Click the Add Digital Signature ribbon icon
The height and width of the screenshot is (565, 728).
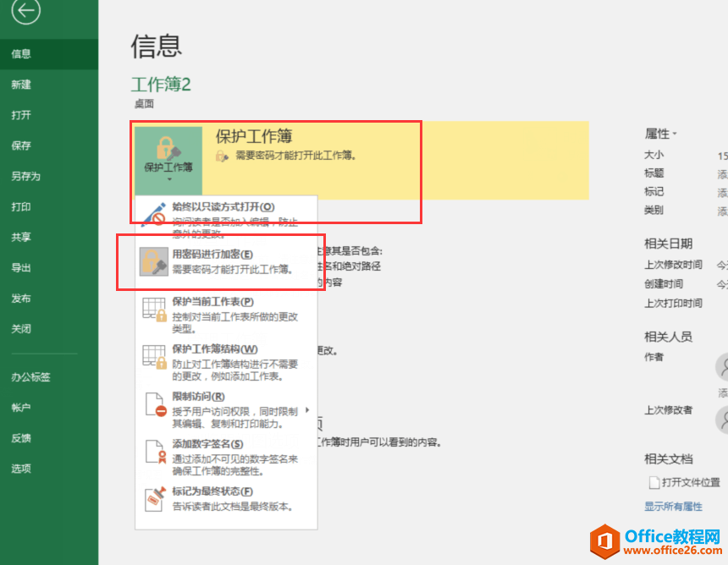[156, 452]
